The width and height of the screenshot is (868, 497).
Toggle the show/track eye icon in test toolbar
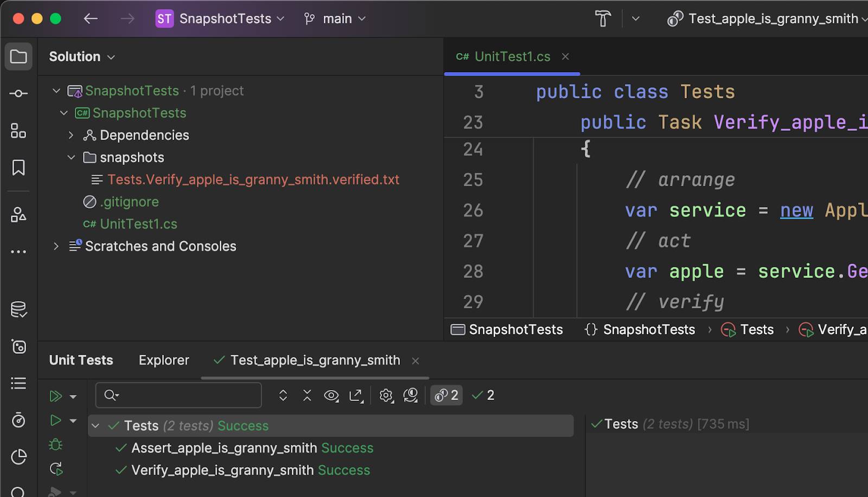331,396
